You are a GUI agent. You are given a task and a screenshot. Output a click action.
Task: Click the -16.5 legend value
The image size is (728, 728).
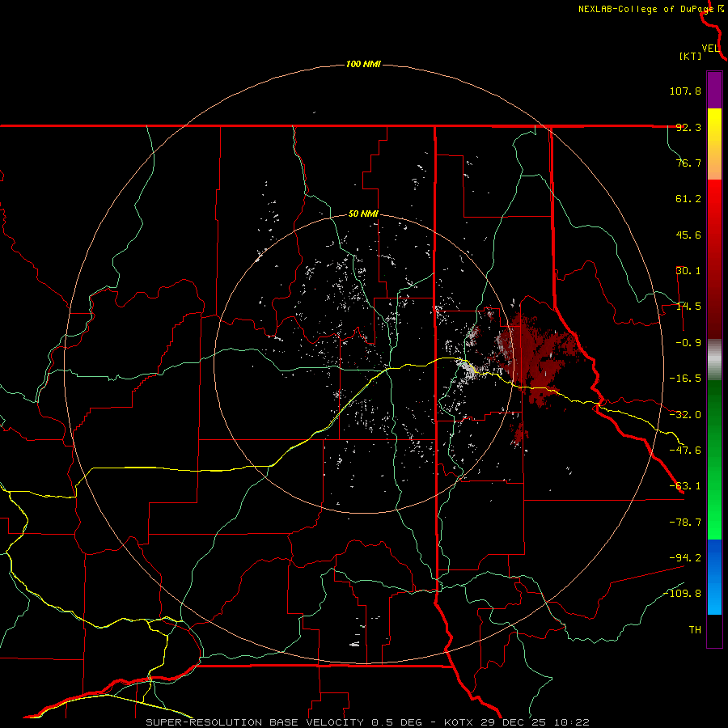pos(685,379)
